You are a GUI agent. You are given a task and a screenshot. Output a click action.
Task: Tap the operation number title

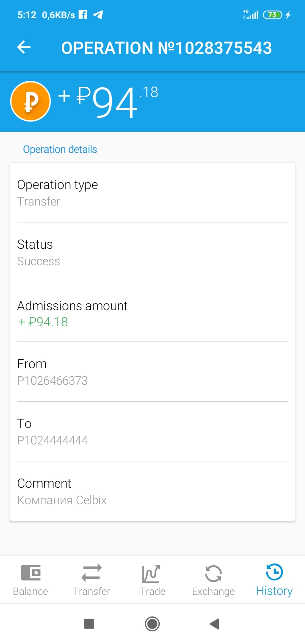(166, 48)
